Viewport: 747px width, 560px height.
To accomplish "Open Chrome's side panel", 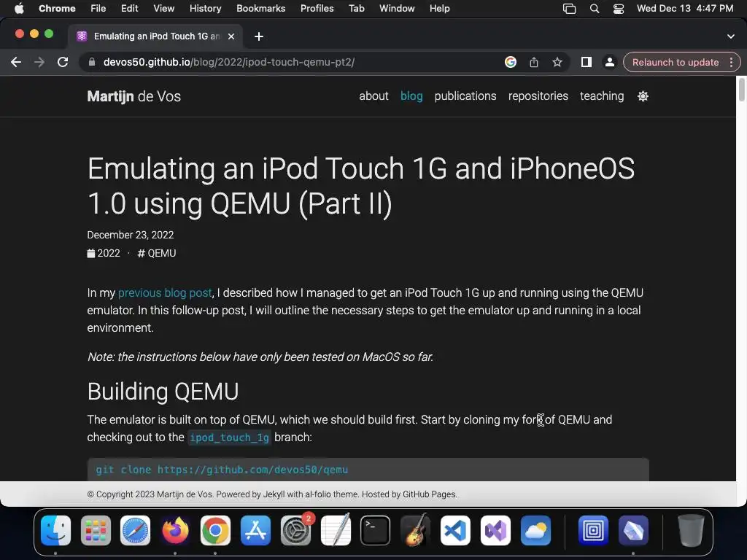I will tap(586, 63).
